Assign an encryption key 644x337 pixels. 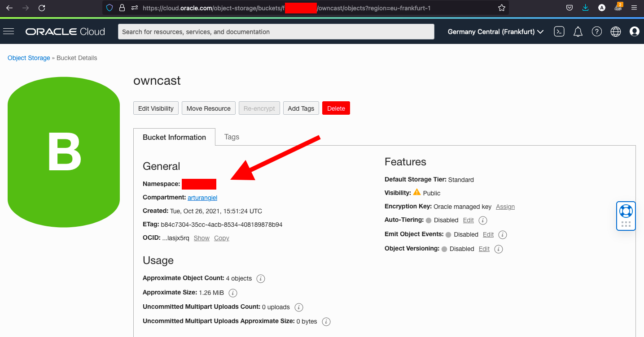[x=505, y=207]
